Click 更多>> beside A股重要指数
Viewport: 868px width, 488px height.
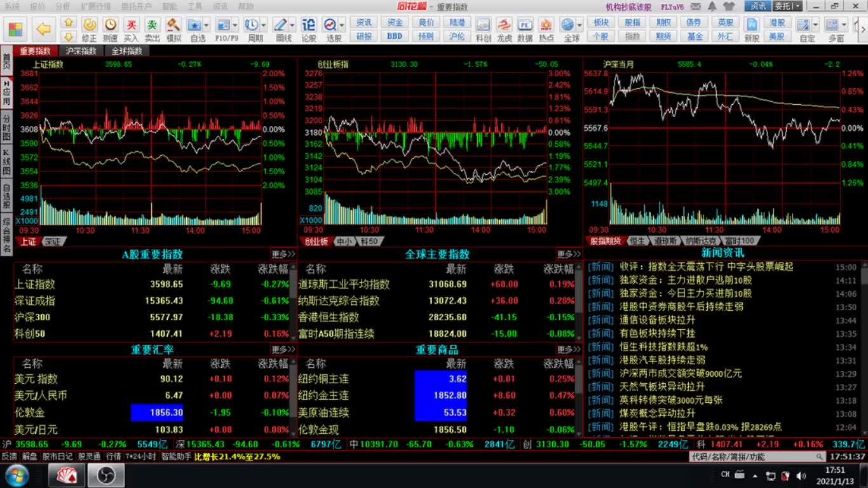pyautogui.click(x=283, y=254)
